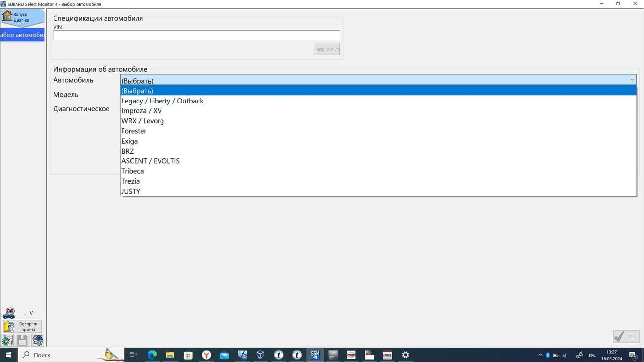Click the network signal tray icon

pyautogui.click(x=564, y=355)
